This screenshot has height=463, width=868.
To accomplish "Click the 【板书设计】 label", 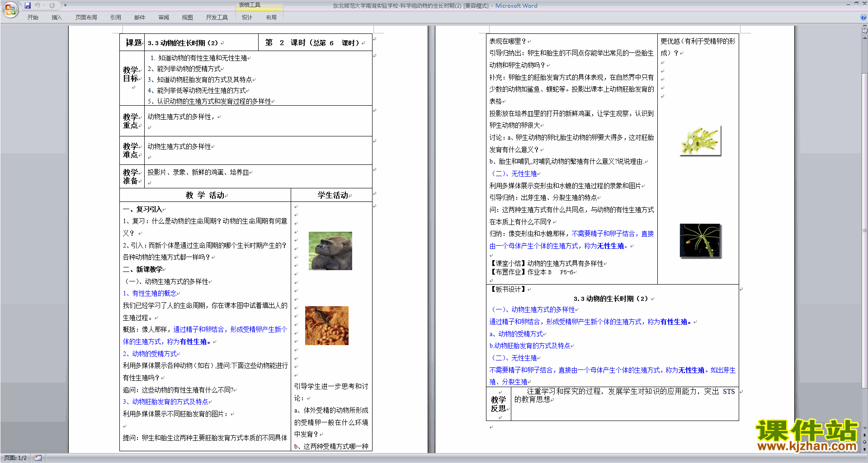I will tap(508, 289).
